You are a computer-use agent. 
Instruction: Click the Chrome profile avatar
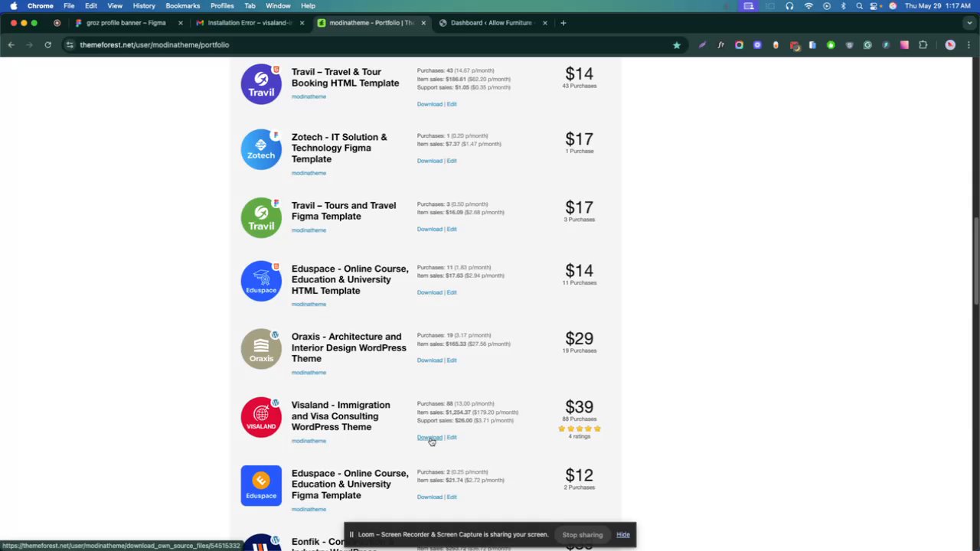(950, 45)
